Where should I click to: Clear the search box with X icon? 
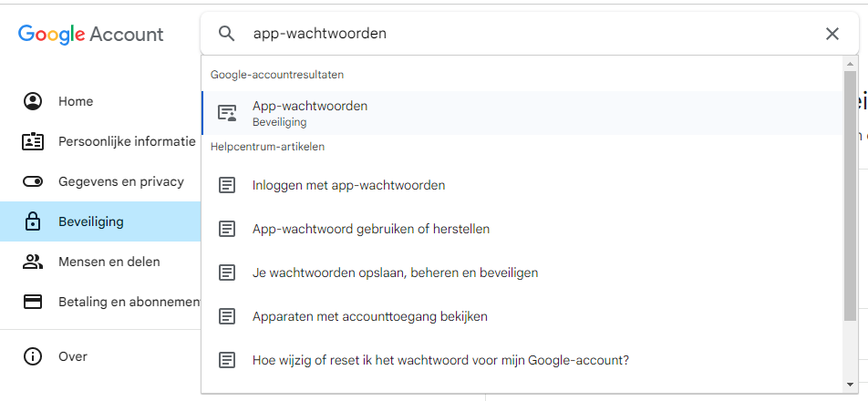(832, 34)
